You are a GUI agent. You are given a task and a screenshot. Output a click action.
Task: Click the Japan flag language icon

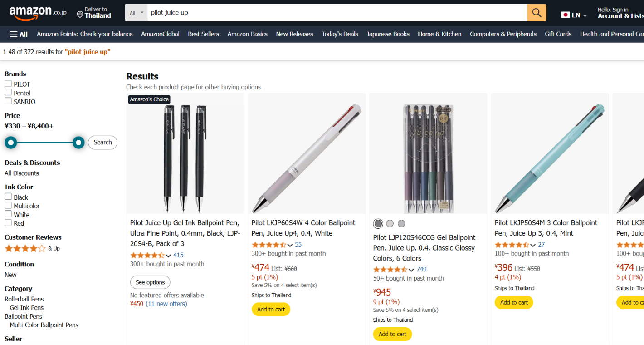(565, 15)
